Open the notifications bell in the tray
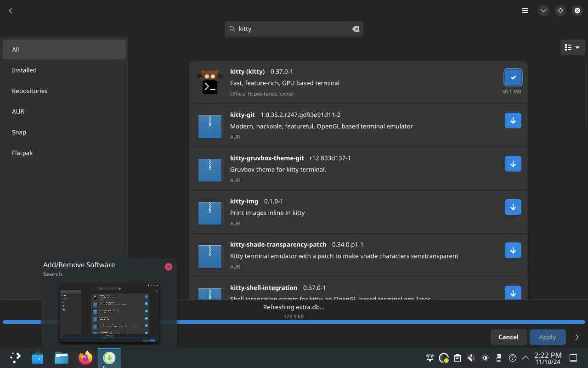 point(430,357)
